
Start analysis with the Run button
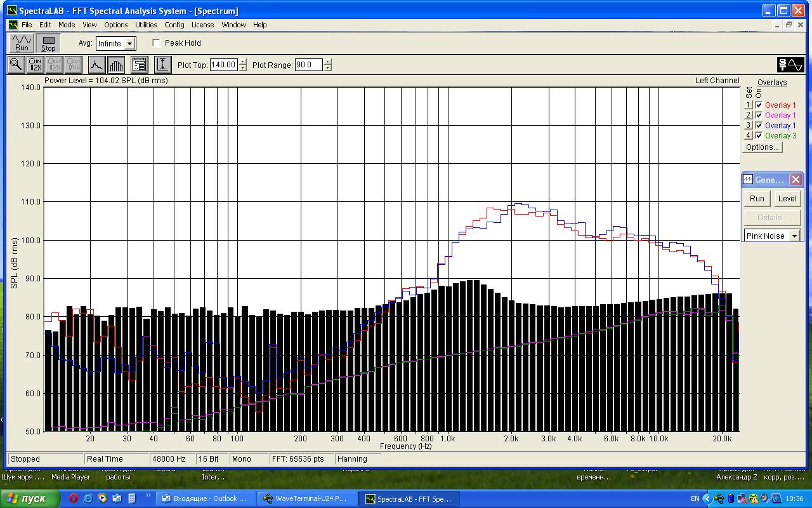pos(22,43)
